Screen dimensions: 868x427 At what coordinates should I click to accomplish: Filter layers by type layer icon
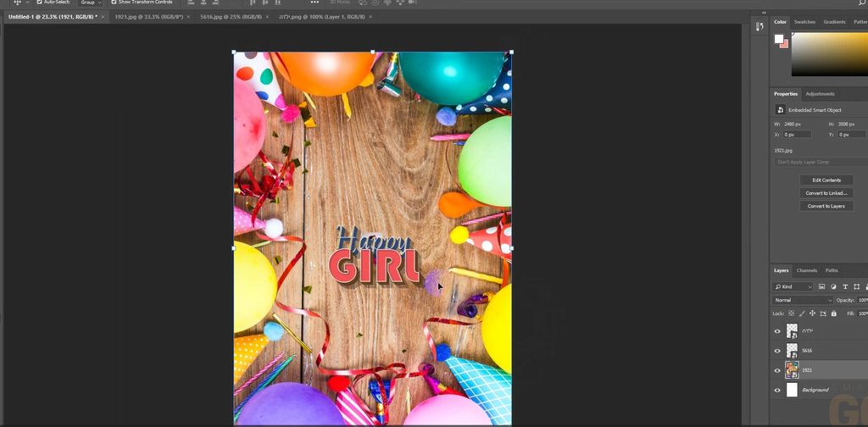tap(845, 286)
